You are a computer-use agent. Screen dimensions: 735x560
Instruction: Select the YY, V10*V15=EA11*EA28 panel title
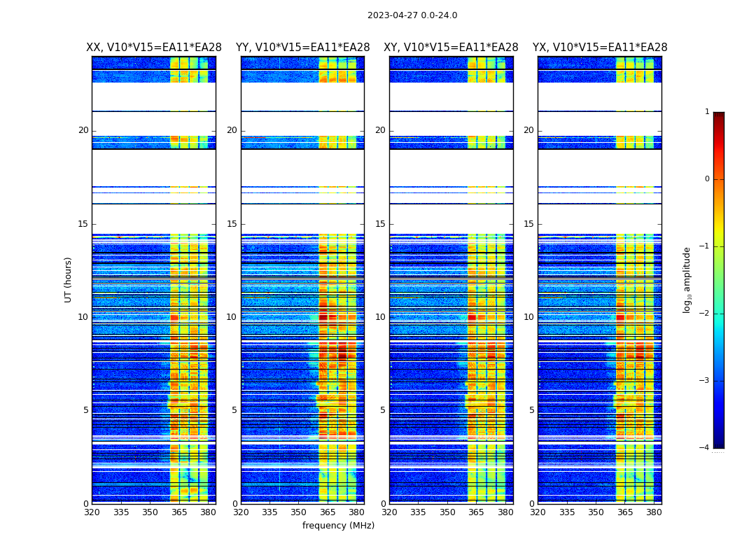pyautogui.click(x=302, y=48)
